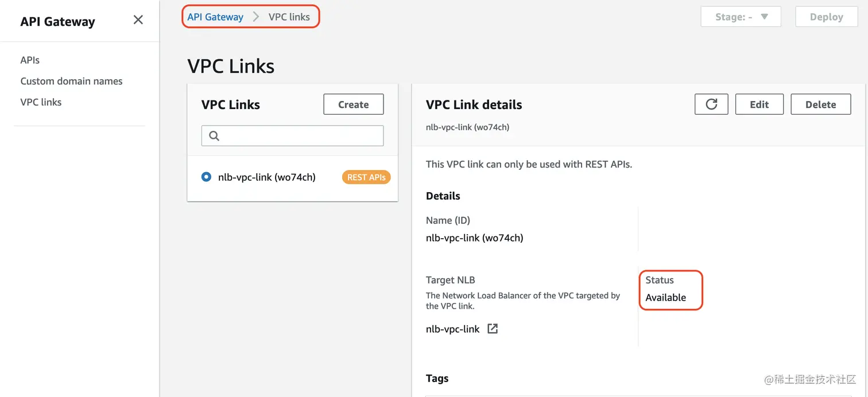
Task: Close the API Gateway sidebar panel
Action: click(138, 20)
